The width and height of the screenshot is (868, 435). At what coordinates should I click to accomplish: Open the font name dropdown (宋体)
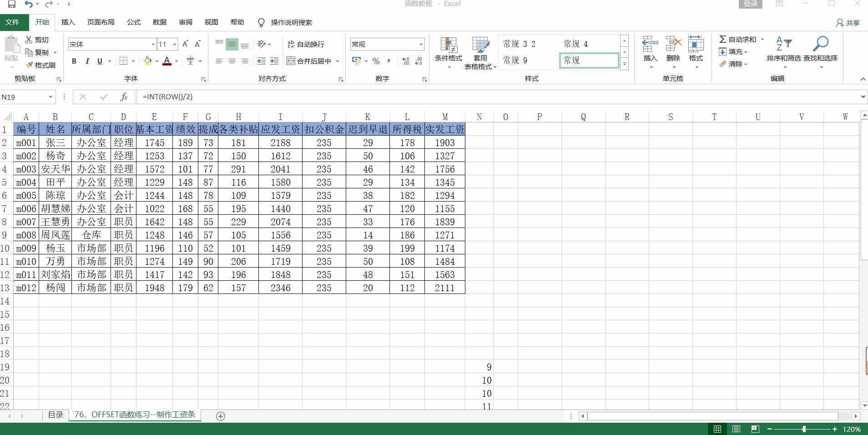pyautogui.click(x=153, y=44)
